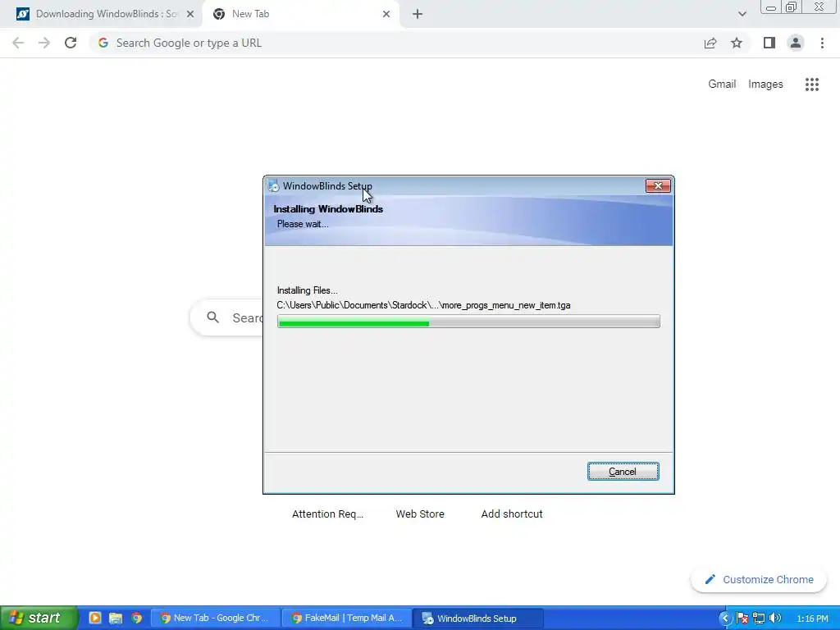Open a new browser tab with plus
This screenshot has width=840, height=630.
418,14
